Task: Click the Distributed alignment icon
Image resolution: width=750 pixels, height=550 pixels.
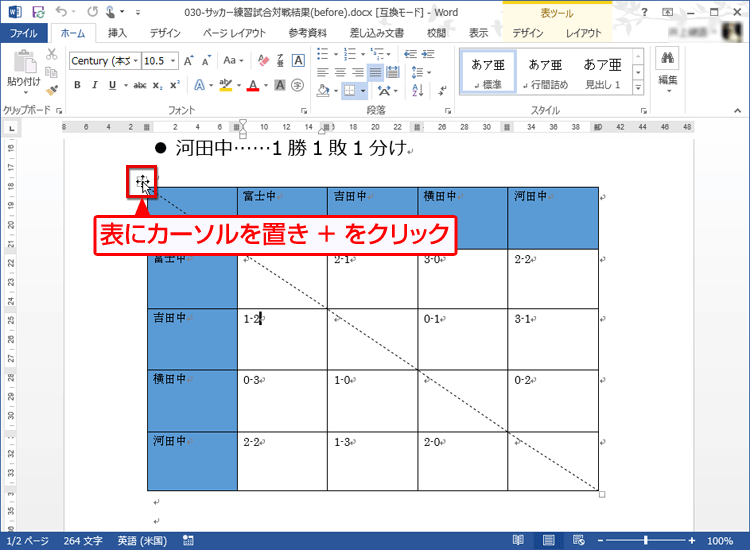Action: 393,72
